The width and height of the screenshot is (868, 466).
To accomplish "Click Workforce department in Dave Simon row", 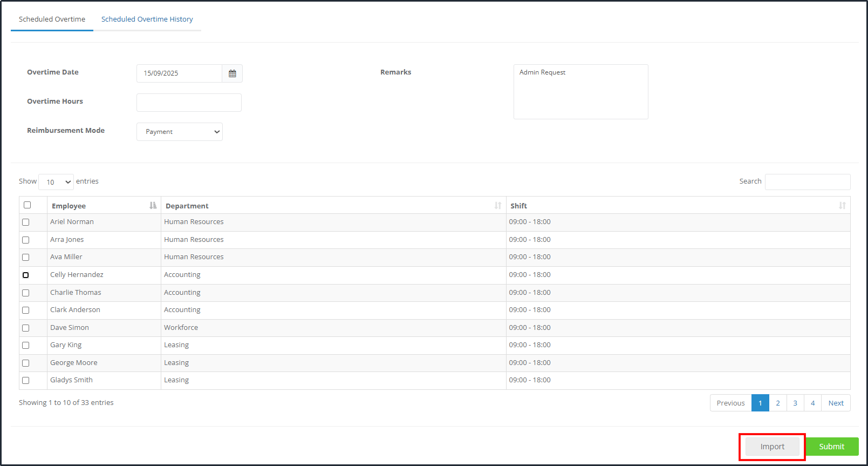I will (x=181, y=327).
